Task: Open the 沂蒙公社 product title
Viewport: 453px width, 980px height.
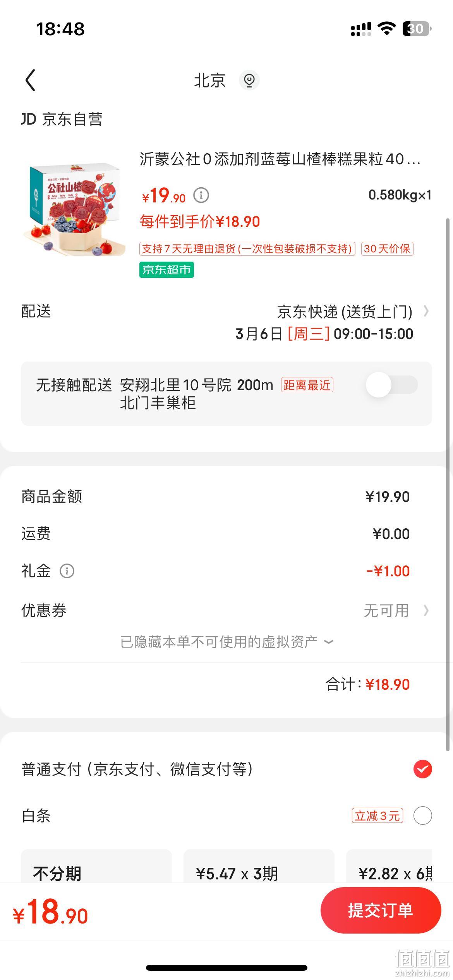Action: click(x=280, y=159)
